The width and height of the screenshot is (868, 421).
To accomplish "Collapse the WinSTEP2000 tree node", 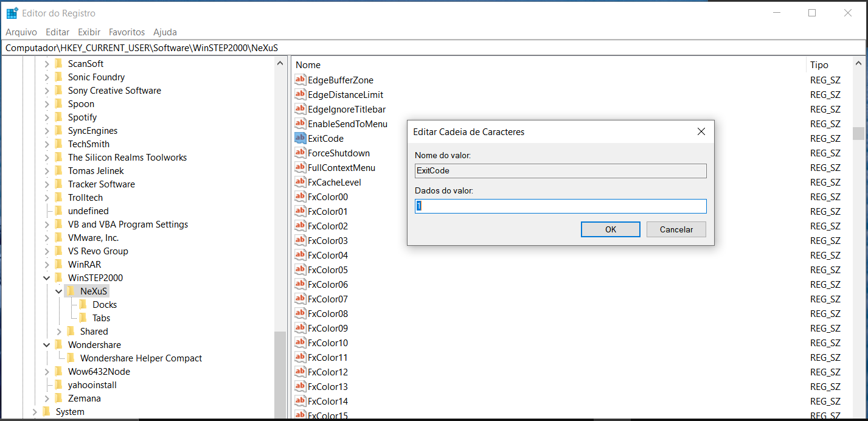I will [47, 278].
